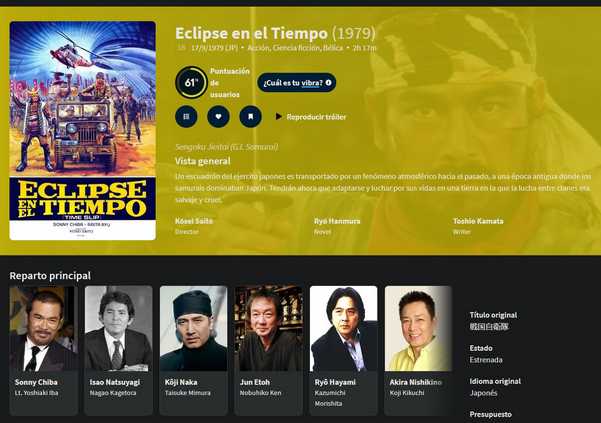Image resolution: width=601 pixels, height=423 pixels.
Task: Open the Eclipse en el Tiempo poster
Action: [x=83, y=131]
